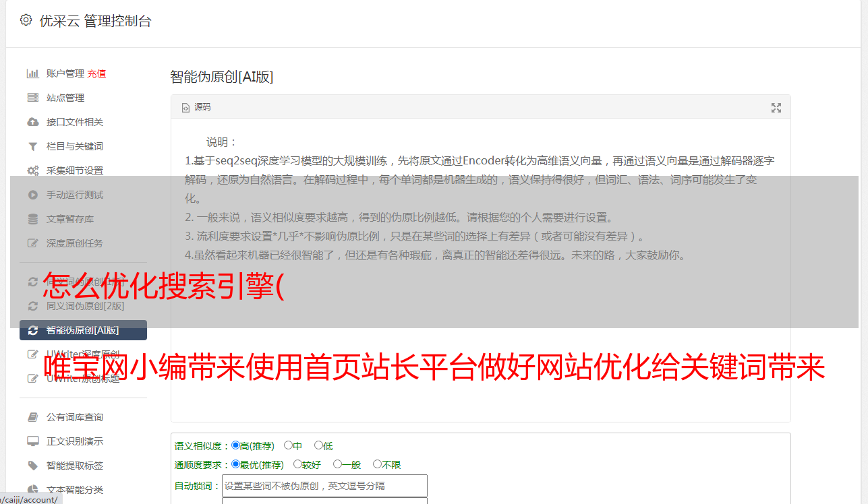Click the red 充值 link
This screenshot has width=868, height=504.
pos(96,73)
